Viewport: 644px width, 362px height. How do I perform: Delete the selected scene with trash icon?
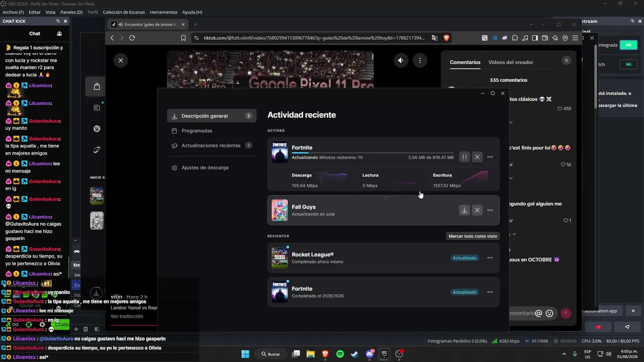click(x=86, y=329)
